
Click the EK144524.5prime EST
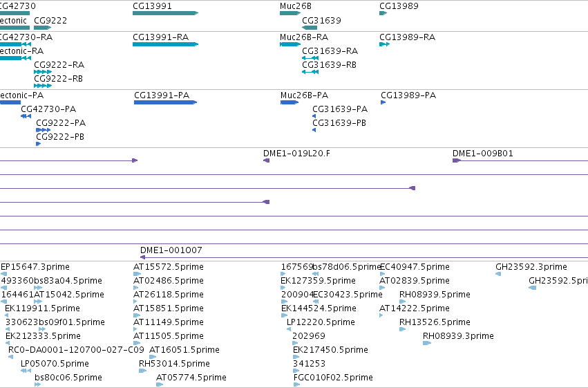(319, 308)
